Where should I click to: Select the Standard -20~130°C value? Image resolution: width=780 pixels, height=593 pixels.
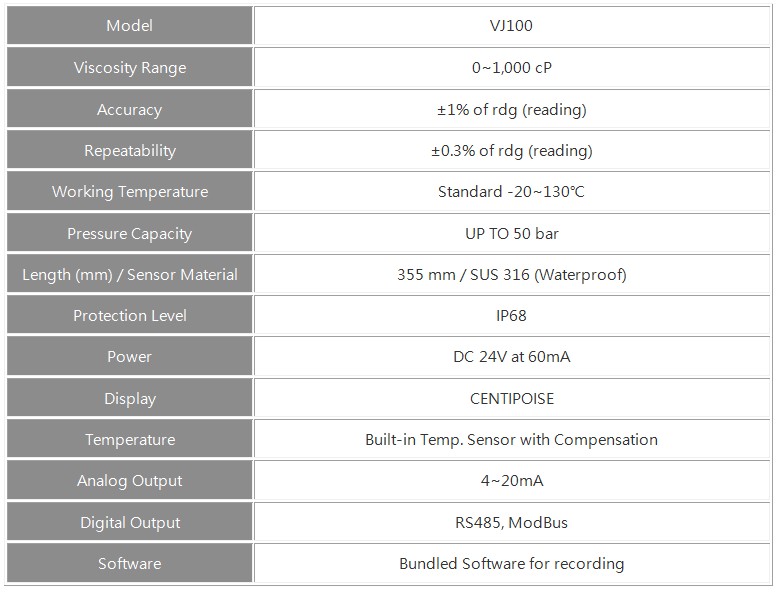pyautogui.click(x=512, y=192)
